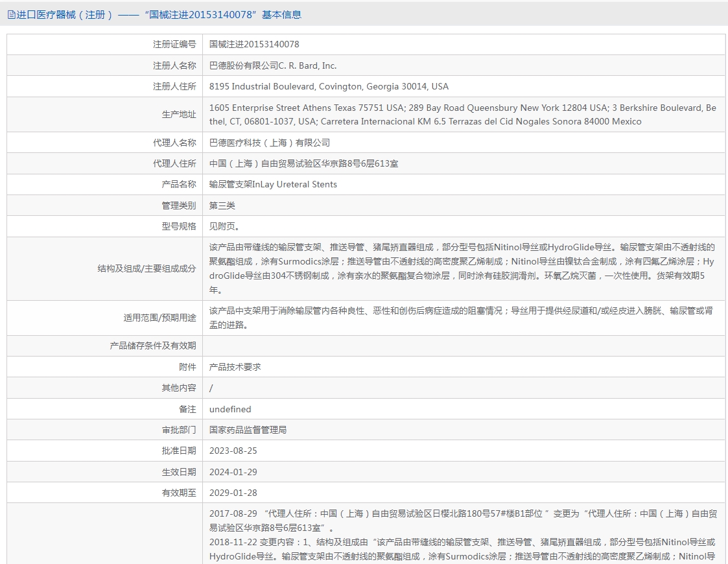The image size is (728, 564).
Task: Select the 代理人住所 label
Action: [x=174, y=164]
